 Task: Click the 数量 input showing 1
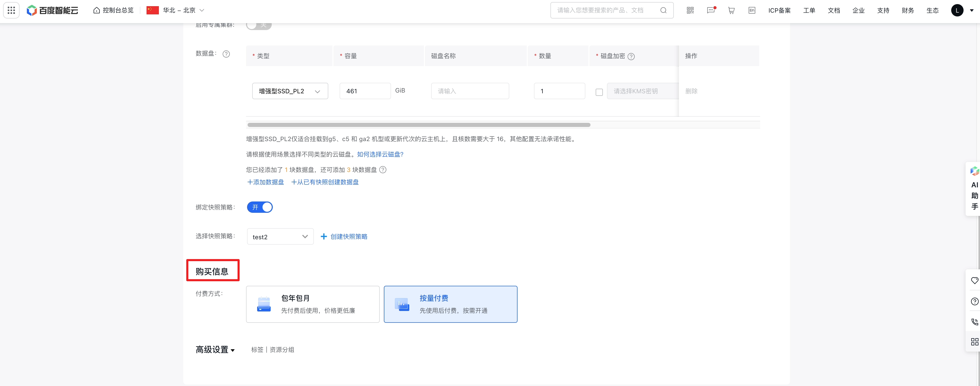tap(559, 91)
